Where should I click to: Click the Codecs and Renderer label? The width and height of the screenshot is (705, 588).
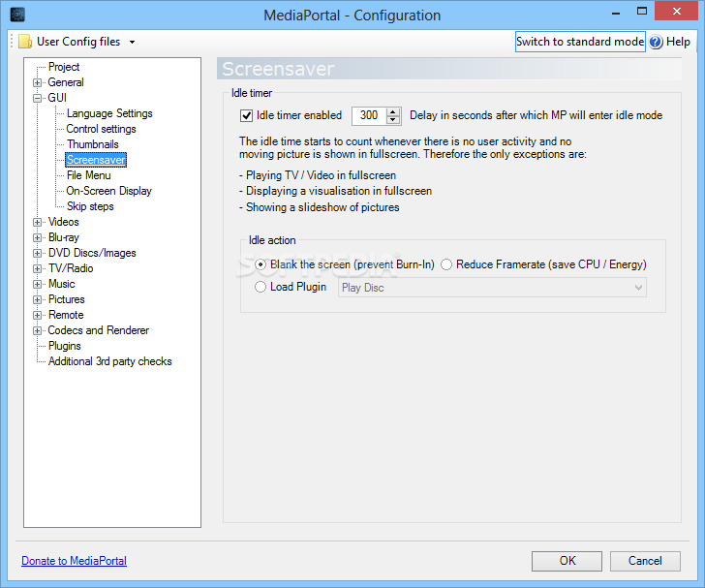[99, 330]
